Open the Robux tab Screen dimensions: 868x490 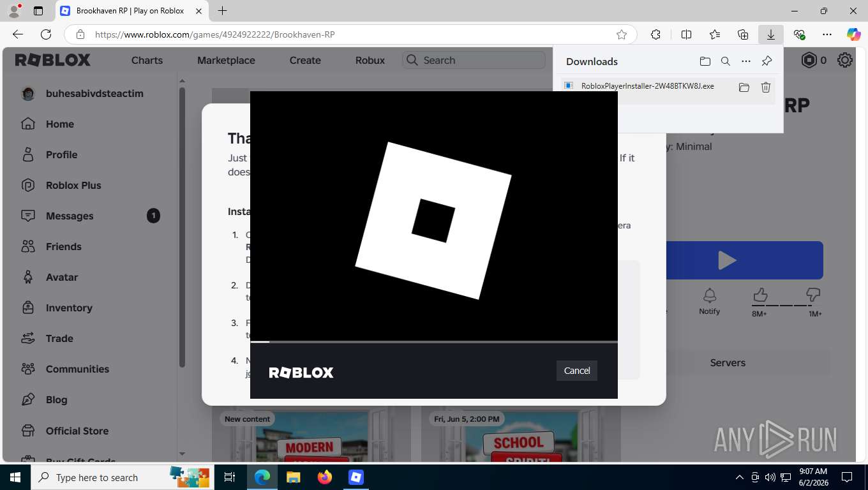370,60
